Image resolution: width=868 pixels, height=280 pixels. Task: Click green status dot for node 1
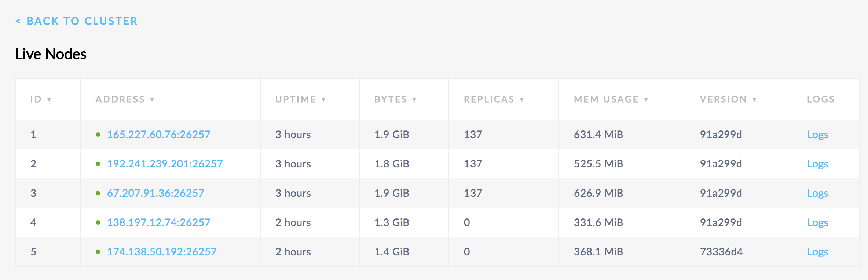98,135
